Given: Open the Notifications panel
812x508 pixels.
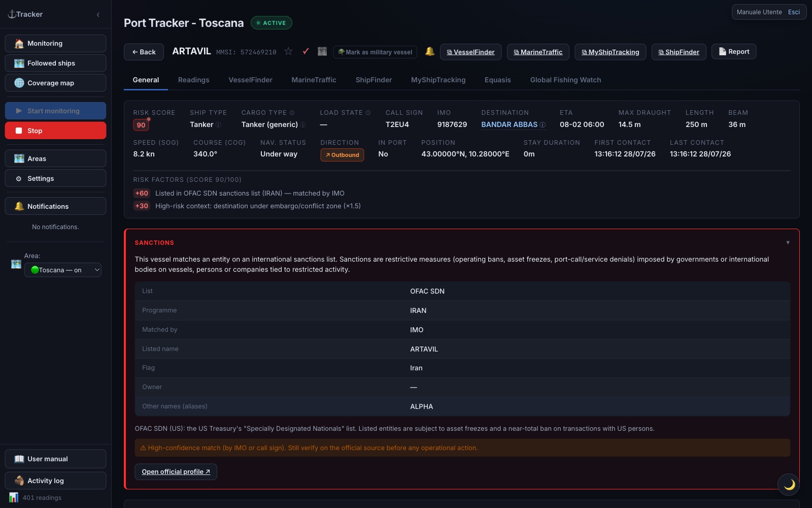Looking at the screenshot, I should tap(55, 206).
